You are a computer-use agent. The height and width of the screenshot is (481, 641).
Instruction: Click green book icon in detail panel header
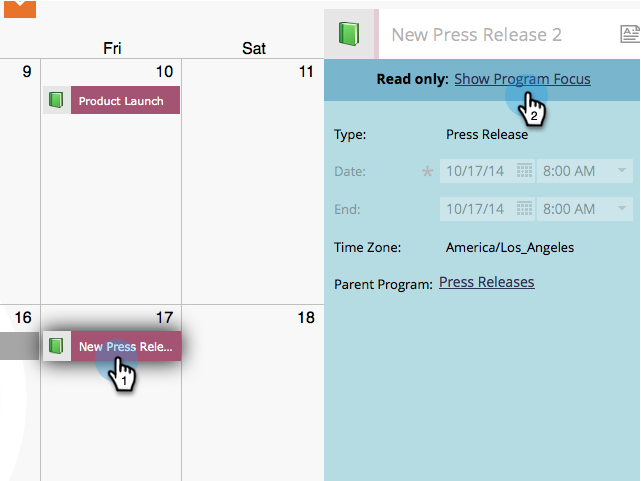point(349,34)
